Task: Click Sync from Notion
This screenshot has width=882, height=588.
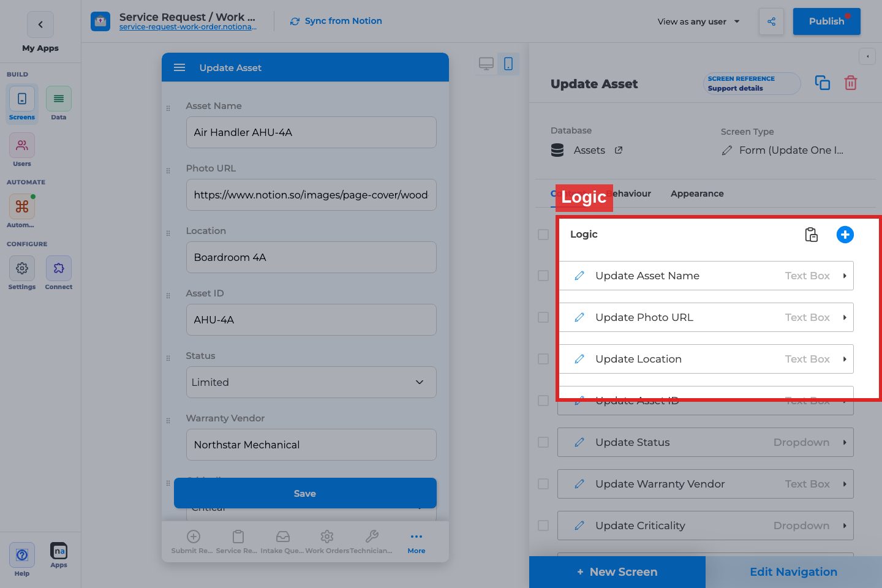Action: click(x=336, y=21)
